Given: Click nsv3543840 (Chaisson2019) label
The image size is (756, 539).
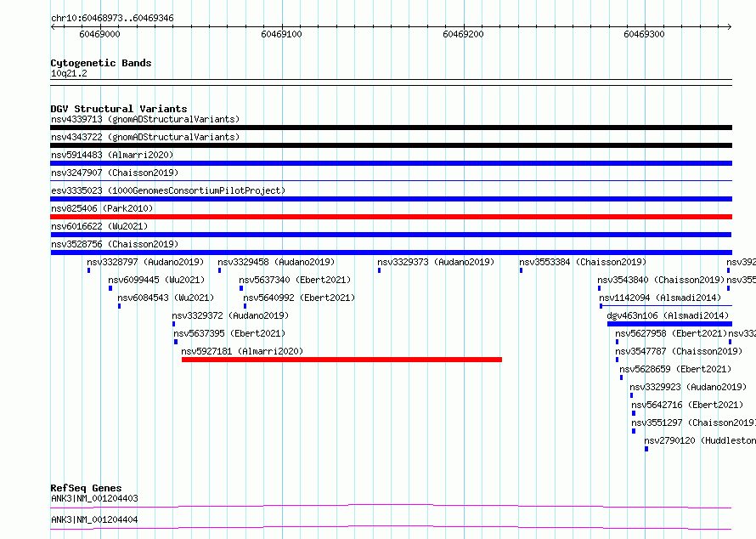Looking at the screenshot, I should (x=661, y=280).
